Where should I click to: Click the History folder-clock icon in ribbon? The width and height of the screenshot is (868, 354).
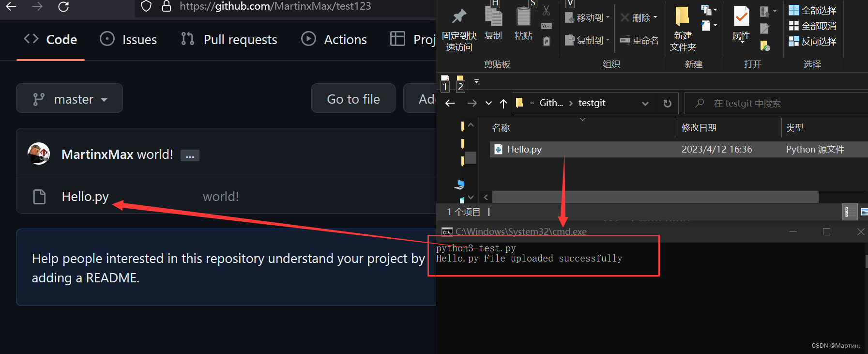pos(765,46)
